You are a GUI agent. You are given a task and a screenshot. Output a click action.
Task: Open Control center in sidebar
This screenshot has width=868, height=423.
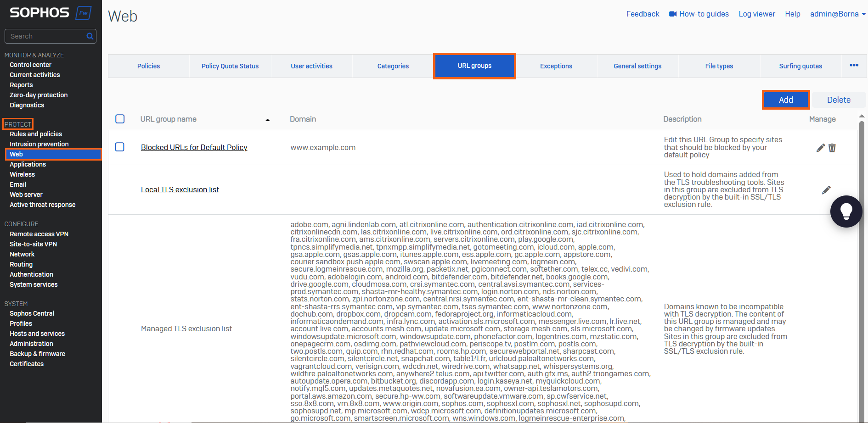(x=30, y=65)
